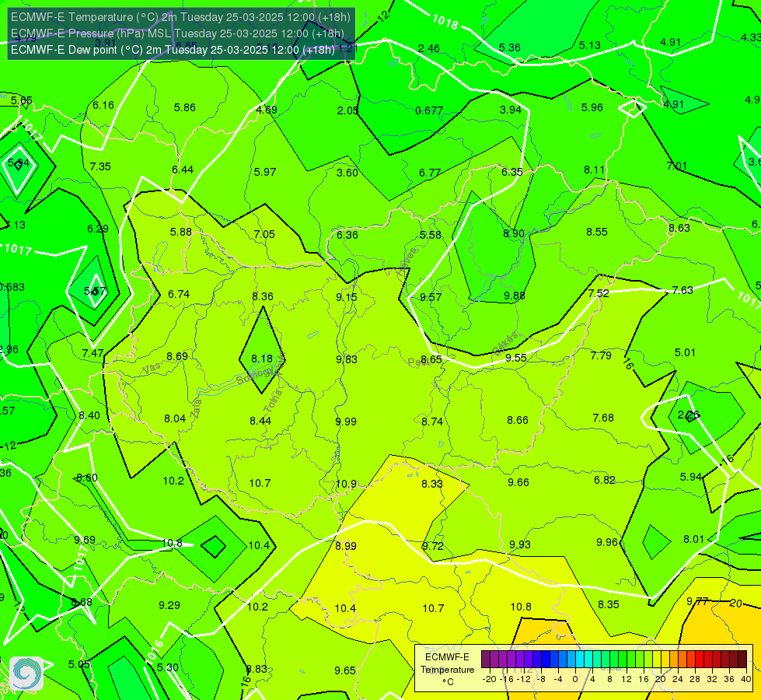
Task: Click the 8.44 dew point value
Action: point(260,421)
